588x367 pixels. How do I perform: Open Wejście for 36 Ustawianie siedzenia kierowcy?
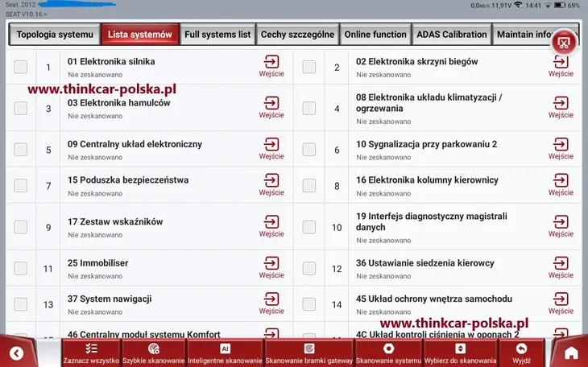pyautogui.click(x=561, y=268)
